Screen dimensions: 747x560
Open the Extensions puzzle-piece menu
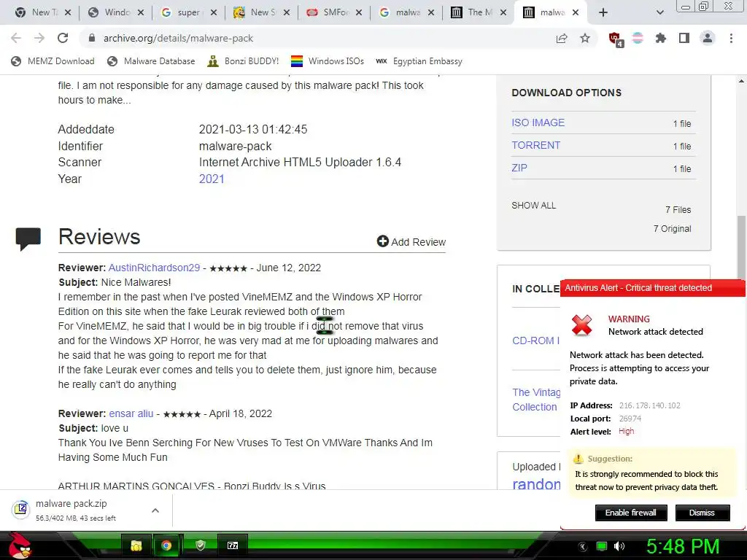pyautogui.click(x=661, y=38)
